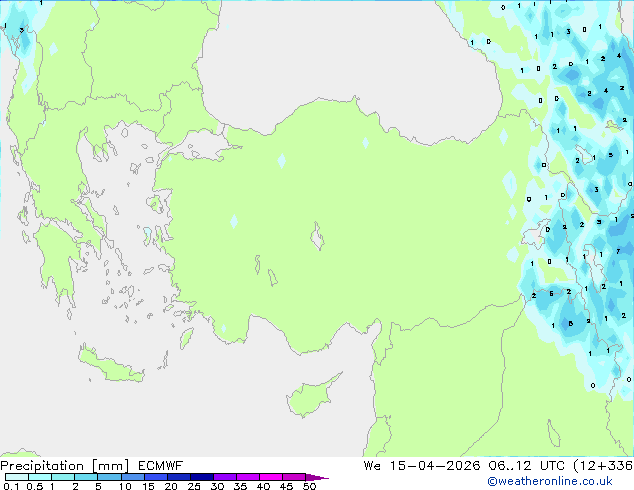634x490 pixels.
Task: Click the legend swatch between 1 and 2
Action: click(x=63, y=477)
